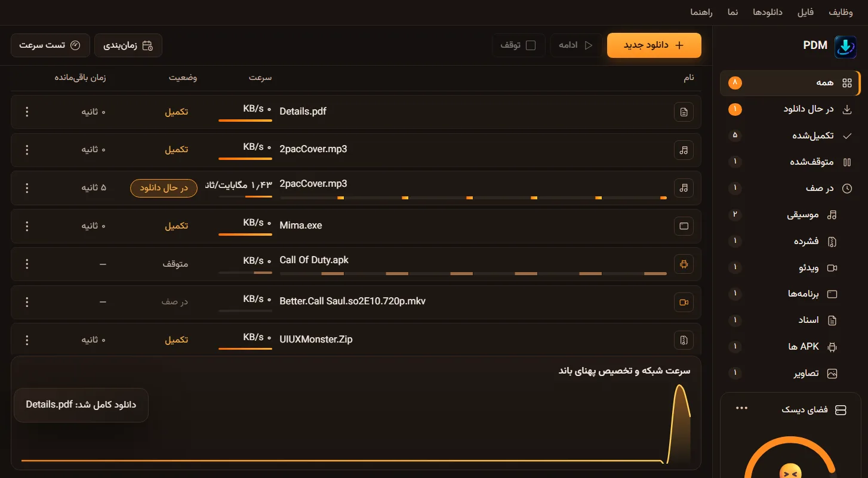The image size is (868, 478).
Task: Filter by متوقف‌شده paused downloads
Action: click(790, 162)
